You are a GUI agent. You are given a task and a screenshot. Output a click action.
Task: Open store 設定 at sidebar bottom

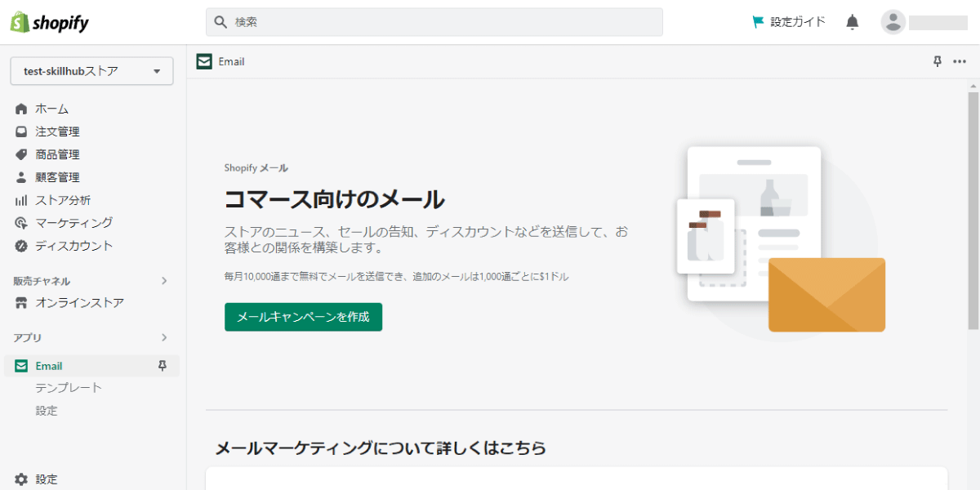coord(47,479)
